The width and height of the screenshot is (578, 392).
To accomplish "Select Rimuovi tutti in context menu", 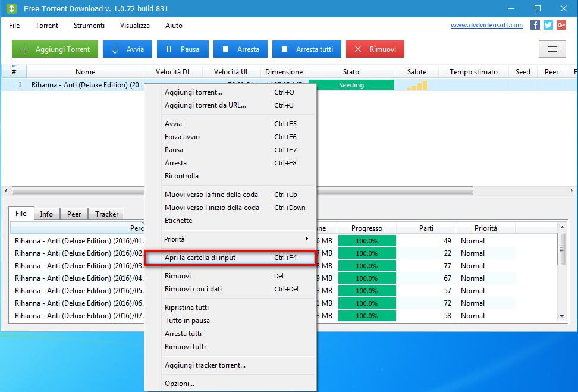I will tap(230, 347).
